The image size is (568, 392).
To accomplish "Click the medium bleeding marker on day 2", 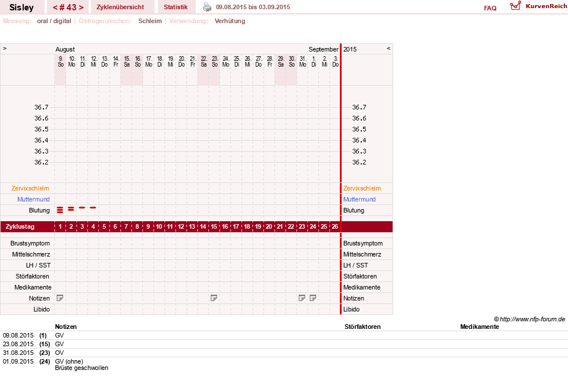I will [x=71, y=208].
